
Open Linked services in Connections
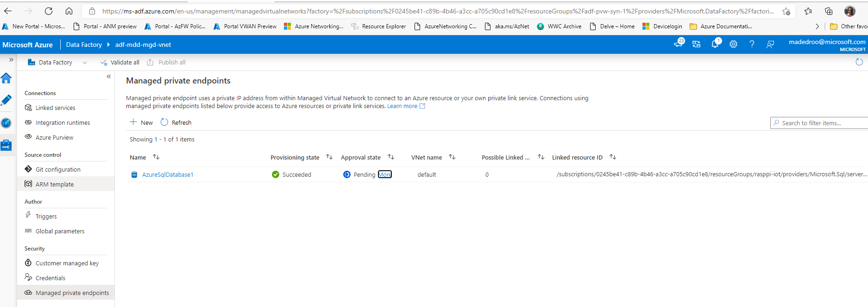pos(55,108)
